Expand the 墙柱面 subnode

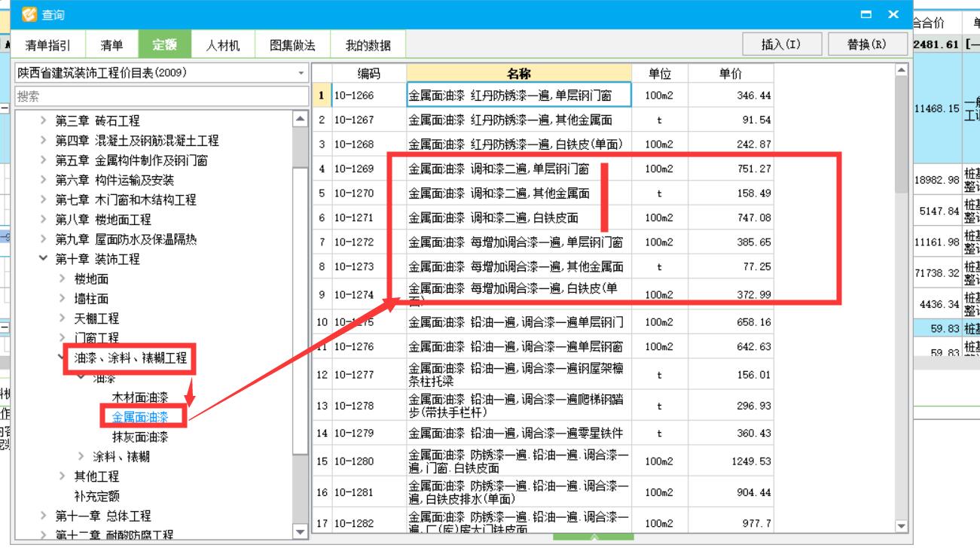(62, 299)
